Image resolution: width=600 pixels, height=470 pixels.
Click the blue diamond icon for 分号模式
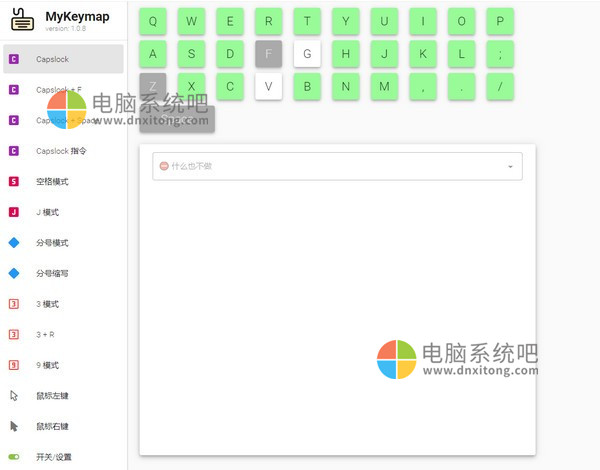[x=14, y=243]
